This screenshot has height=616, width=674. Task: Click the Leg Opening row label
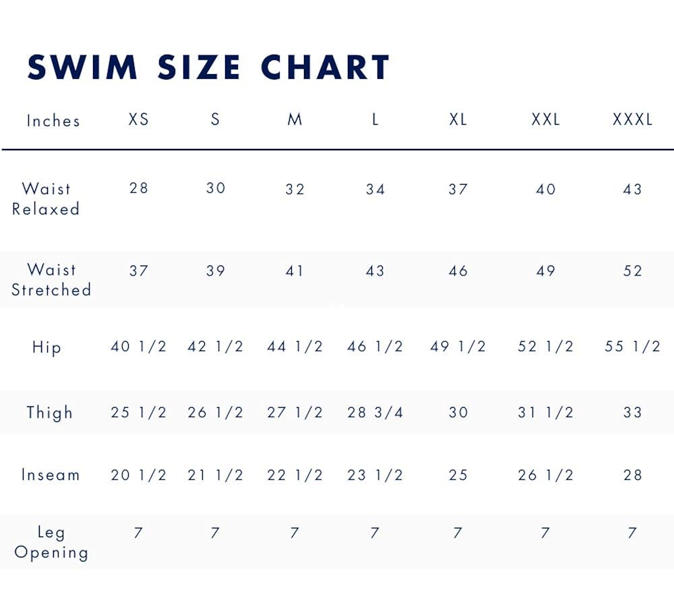point(51,543)
